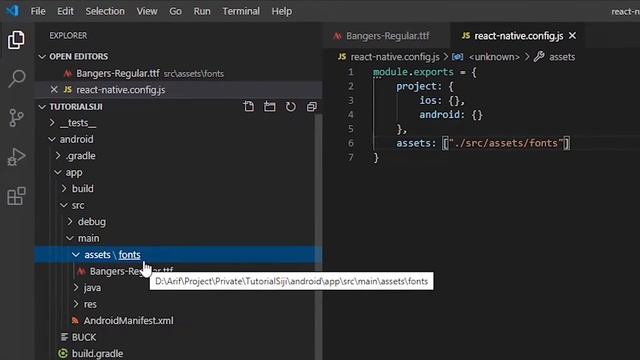Open the Extensions view
This screenshot has width=640, height=360.
coord(16,196)
